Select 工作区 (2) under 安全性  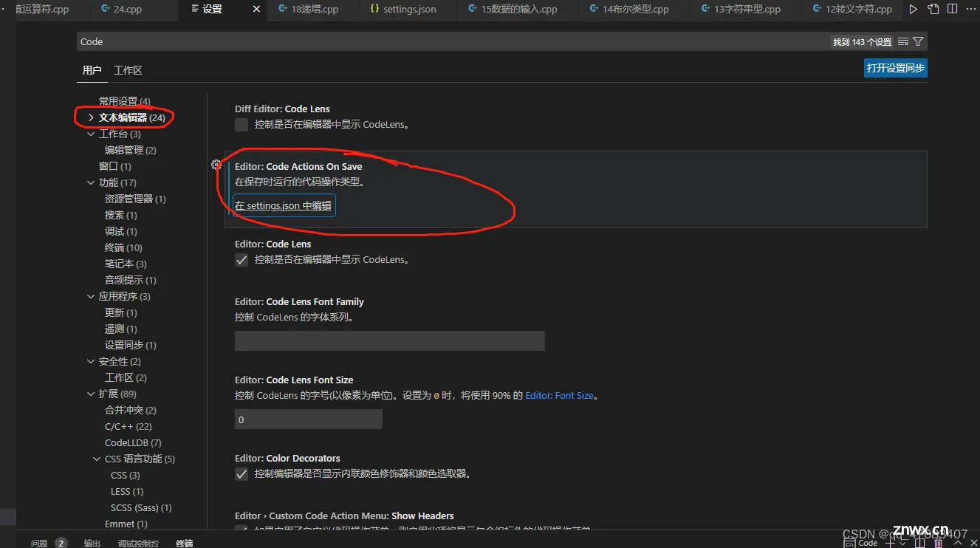click(x=126, y=377)
